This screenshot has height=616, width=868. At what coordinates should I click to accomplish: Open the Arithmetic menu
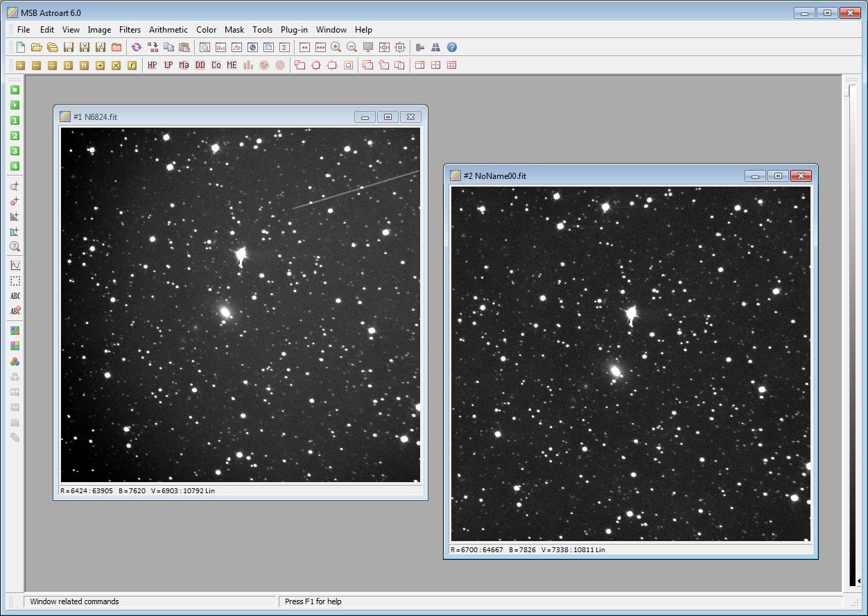pos(168,29)
